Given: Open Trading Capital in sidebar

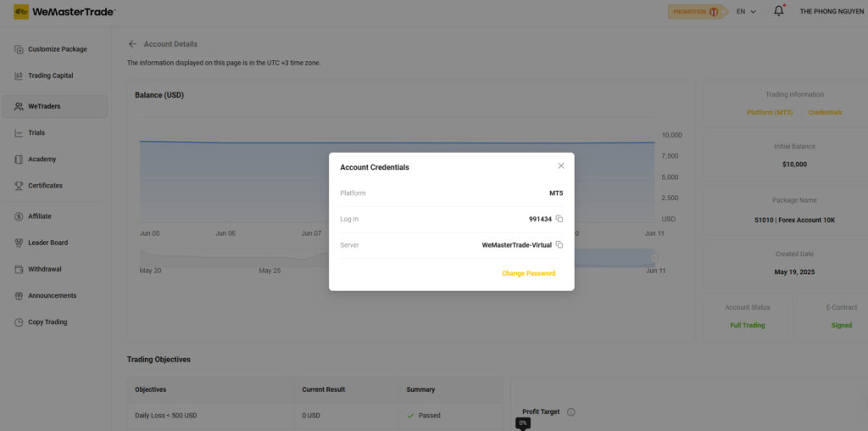Looking at the screenshot, I should (x=50, y=76).
